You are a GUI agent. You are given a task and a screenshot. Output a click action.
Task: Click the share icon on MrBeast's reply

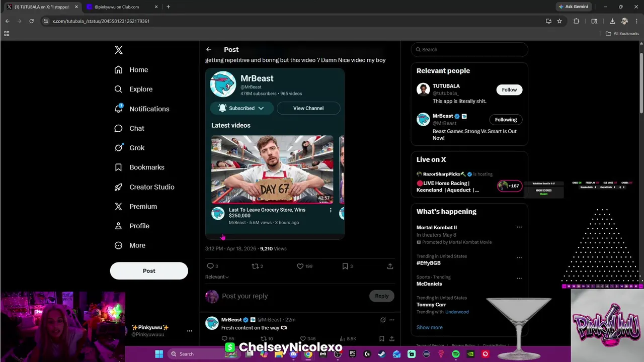(391, 339)
